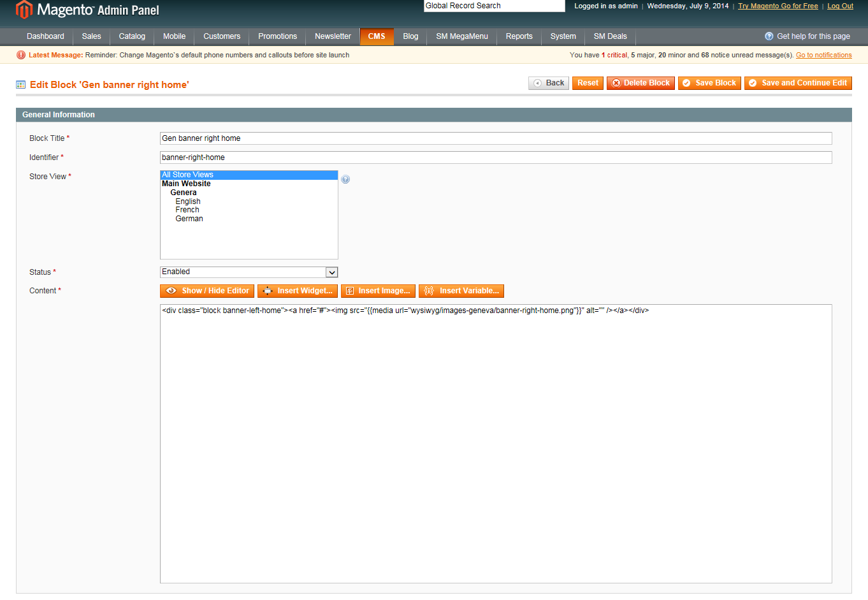Click the store view help question icon
The width and height of the screenshot is (868, 600).
click(x=345, y=179)
